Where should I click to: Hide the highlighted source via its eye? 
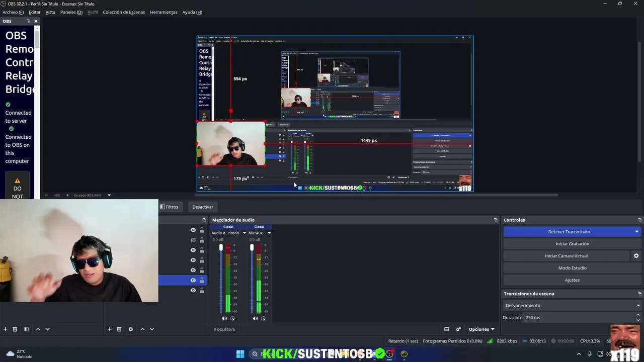(x=193, y=281)
